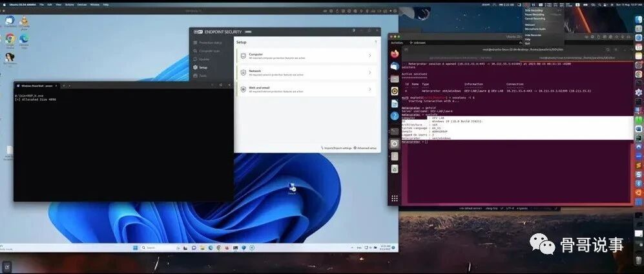Viewport: 644px width, 274px height.
Task: Expand the Network protection row chevron
Action: 369,72
